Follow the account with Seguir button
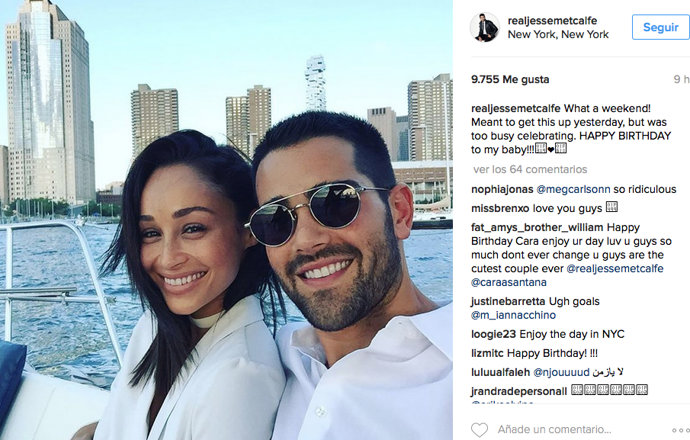This screenshot has height=440, width=690. [661, 27]
